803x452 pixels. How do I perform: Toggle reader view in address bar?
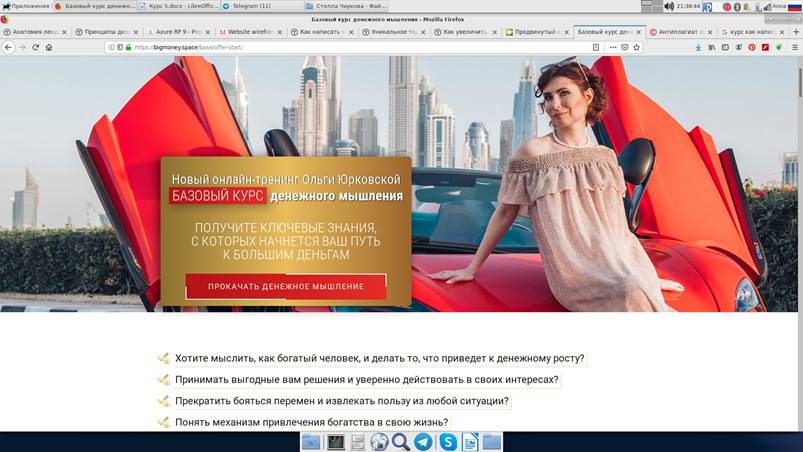point(596,47)
